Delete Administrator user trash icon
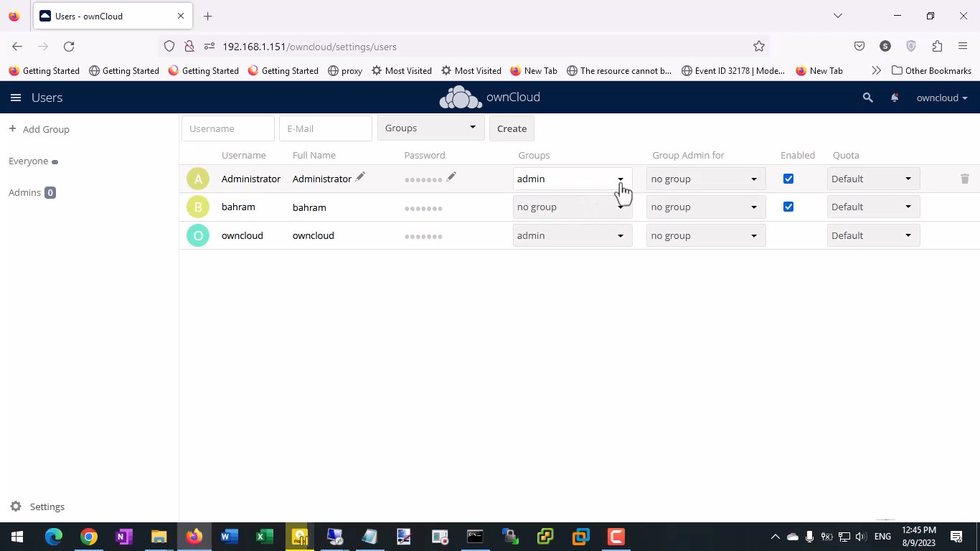The image size is (980, 551). coord(965,179)
